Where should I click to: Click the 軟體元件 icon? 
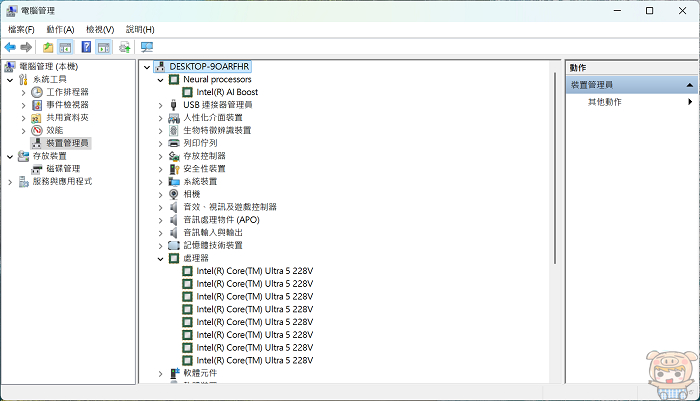(x=175, y=373)
